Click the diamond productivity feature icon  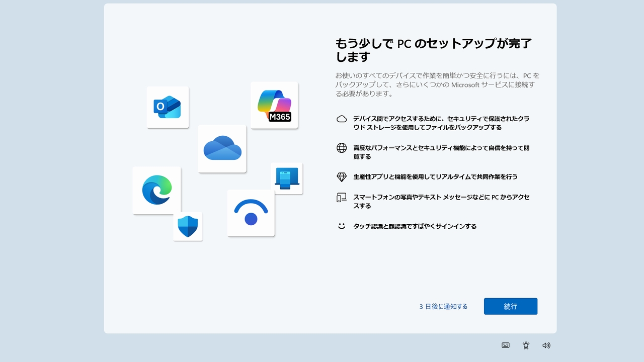342,177
